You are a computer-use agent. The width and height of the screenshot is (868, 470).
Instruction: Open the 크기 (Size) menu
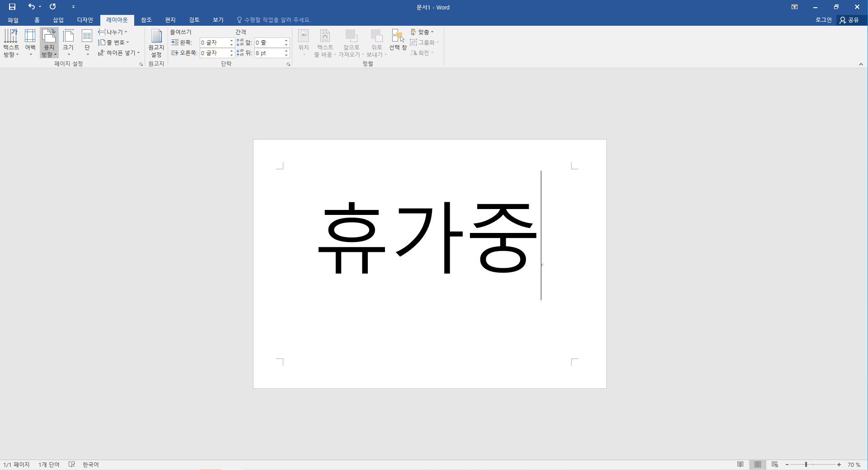(x=68, y=43)
